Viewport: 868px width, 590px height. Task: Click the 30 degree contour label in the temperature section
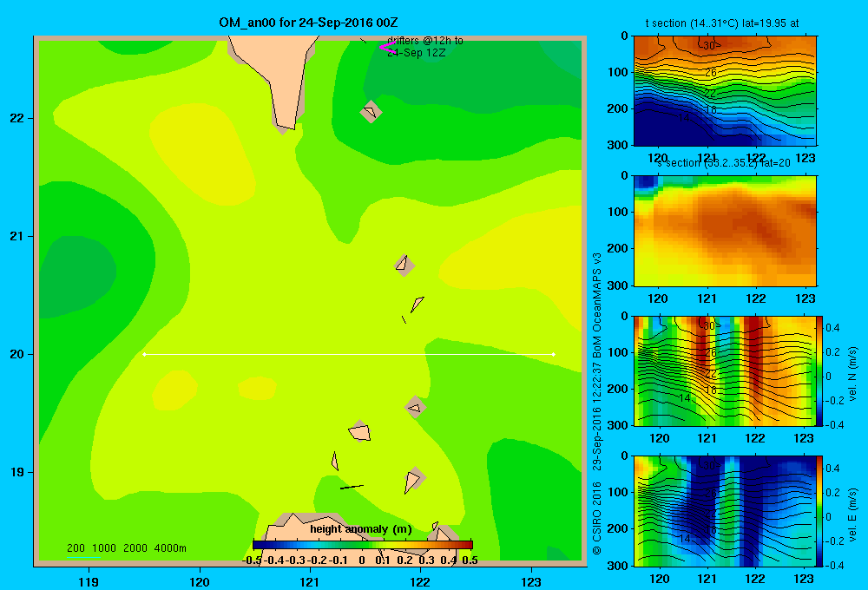click(710, 45)
